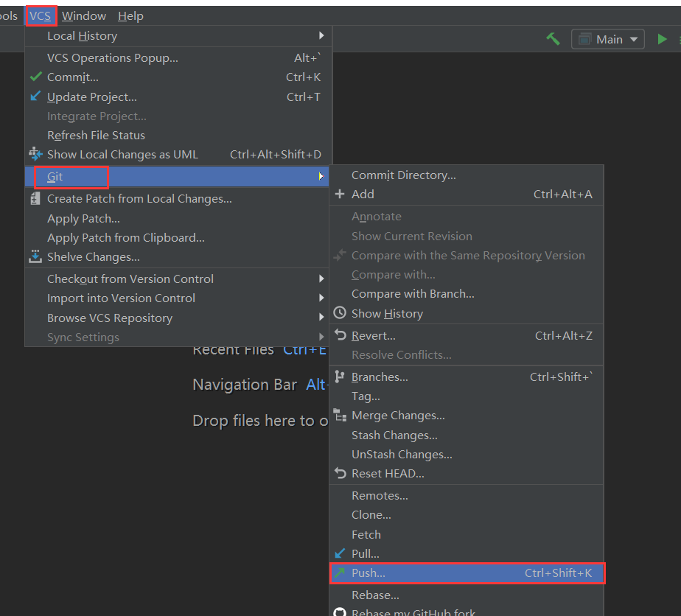This screenshot has width=681, height=616.
Task: Click the shelve icon beside Shelve Changes
Action: (x=35, y=256)
